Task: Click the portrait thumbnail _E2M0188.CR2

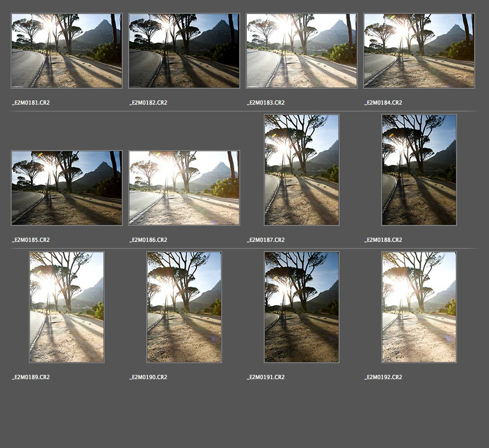Action: 419,170
